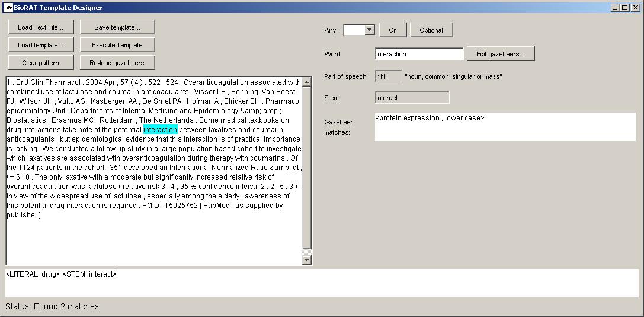The width and height of the screenshot is (644, 317).
Task: Click the Optional button
Action: click(431, 30)
